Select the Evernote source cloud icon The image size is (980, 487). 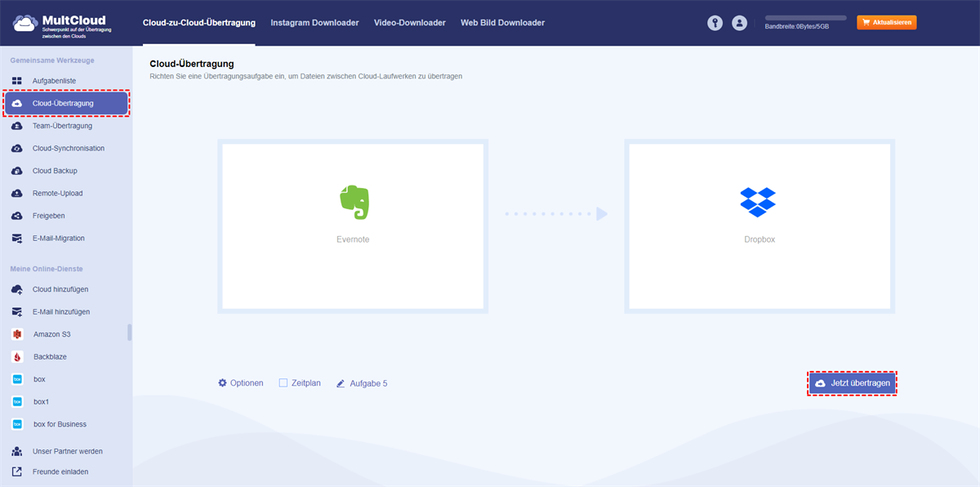pyautogui.click(x=352, y=201)
